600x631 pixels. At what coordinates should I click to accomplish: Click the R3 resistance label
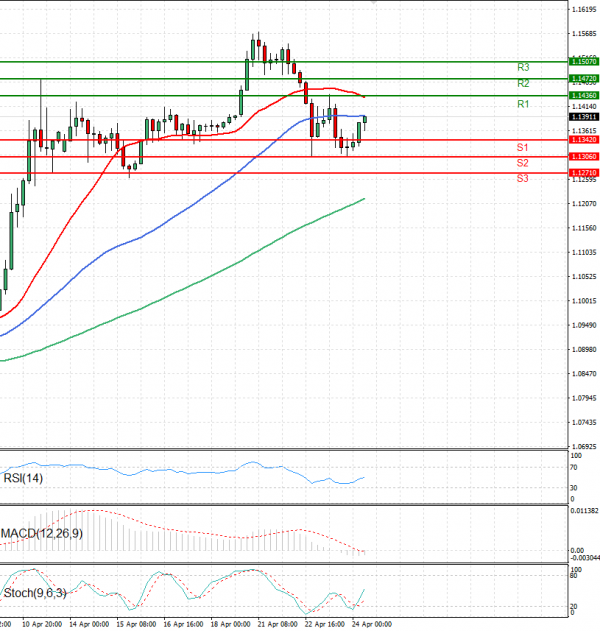tap(523, 67)
